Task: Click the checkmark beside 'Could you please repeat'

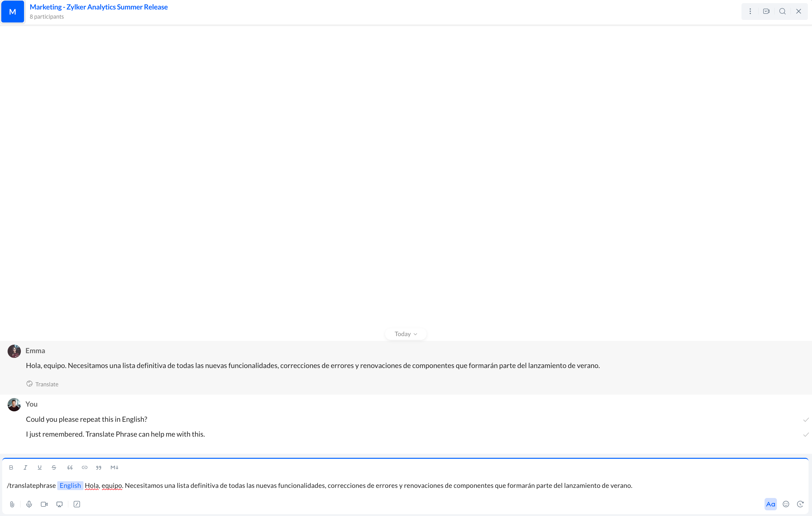Action: coord(806,420)
